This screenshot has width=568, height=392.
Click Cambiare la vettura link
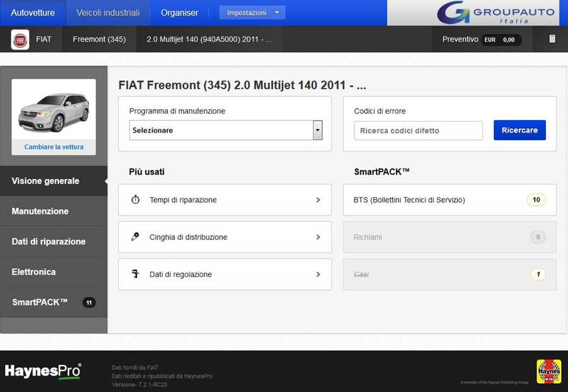tap(53, 147)
